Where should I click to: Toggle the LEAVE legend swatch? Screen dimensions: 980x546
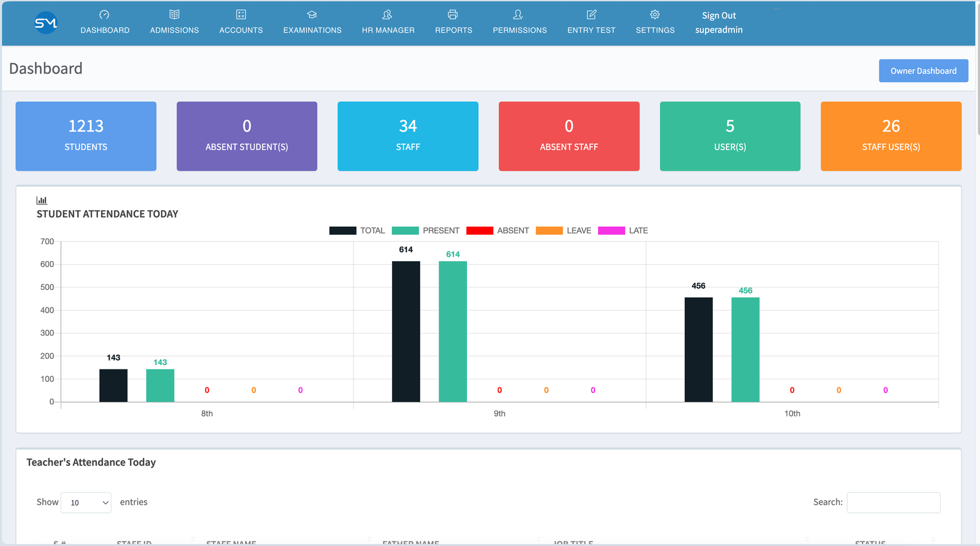549,231
